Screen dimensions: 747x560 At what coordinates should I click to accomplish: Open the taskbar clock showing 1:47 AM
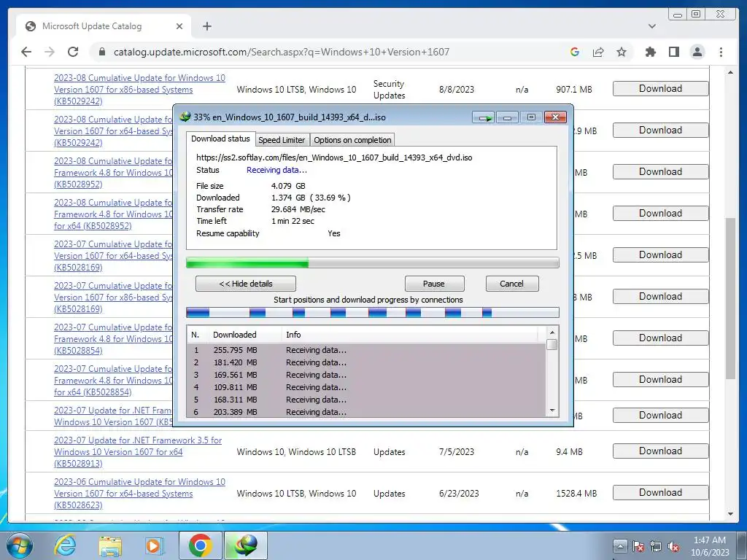click(x=710, y=545)
